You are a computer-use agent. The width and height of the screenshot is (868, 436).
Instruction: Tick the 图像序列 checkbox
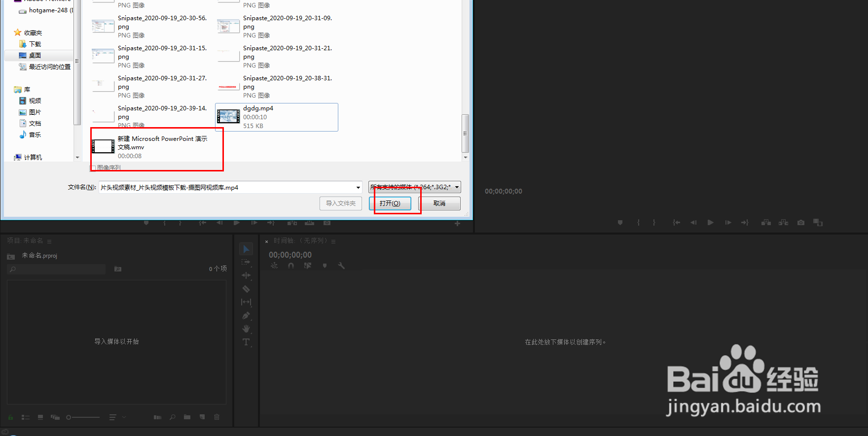pos(93,168)
